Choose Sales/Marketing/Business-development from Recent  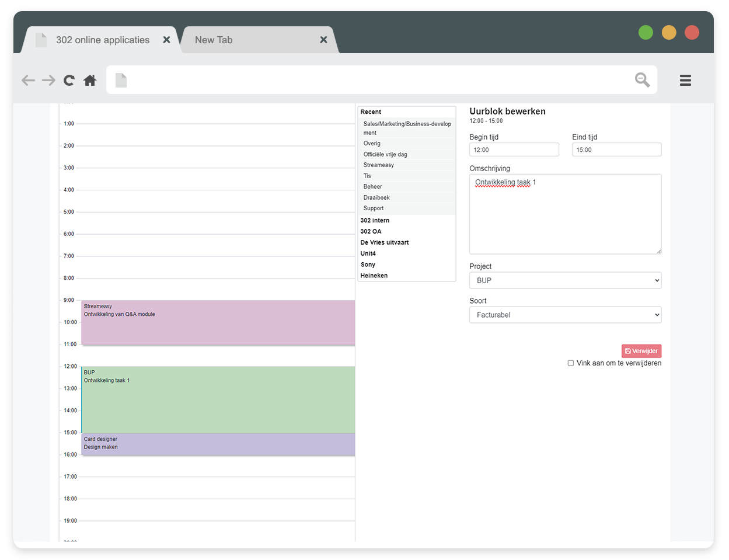[407, 128]
